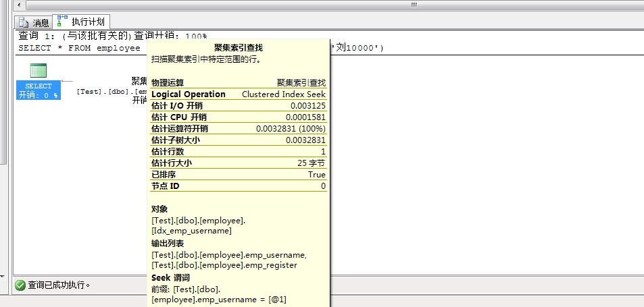This screenshot has width=644, height=307.
Task: Click the horizontal scrollbar left arrow
Action: click(x=19, y=5)
